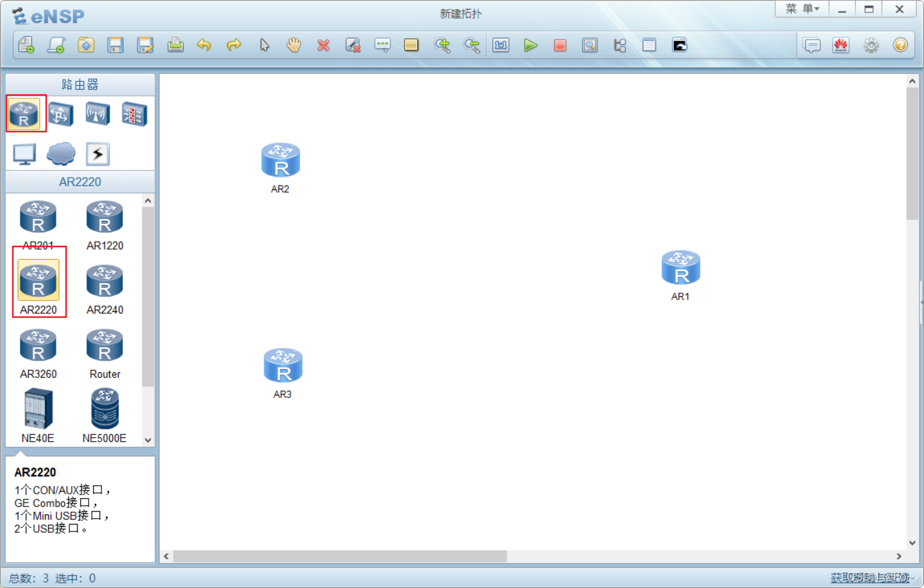Click the show all interfaces icon
Screen dimensions: 924x588
(620, 45)
